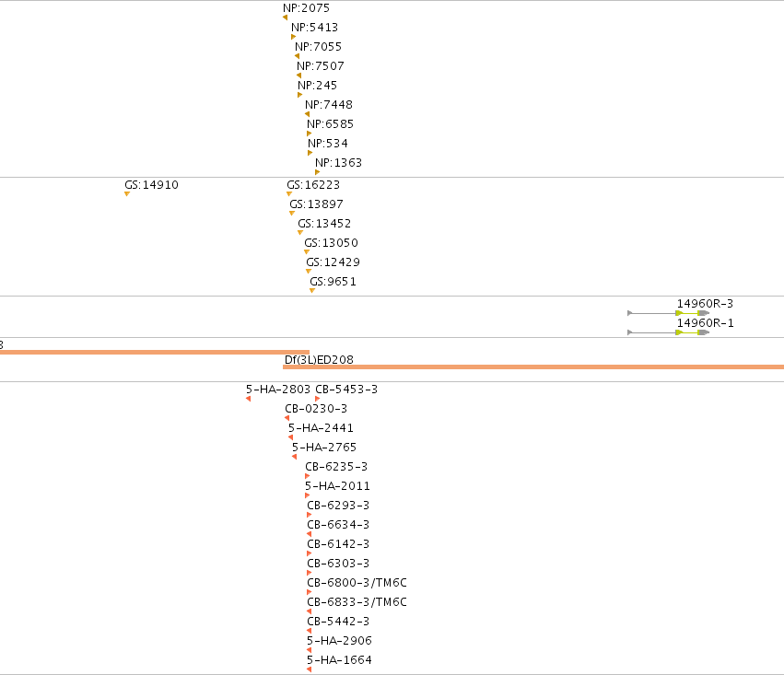
Task: Click the CB-5442-3 label
Action: pyautogui.click(x=338, y=622)
